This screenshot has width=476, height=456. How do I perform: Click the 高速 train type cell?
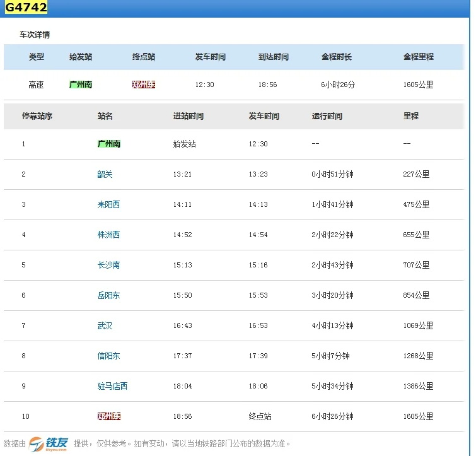tap(36, 85)
